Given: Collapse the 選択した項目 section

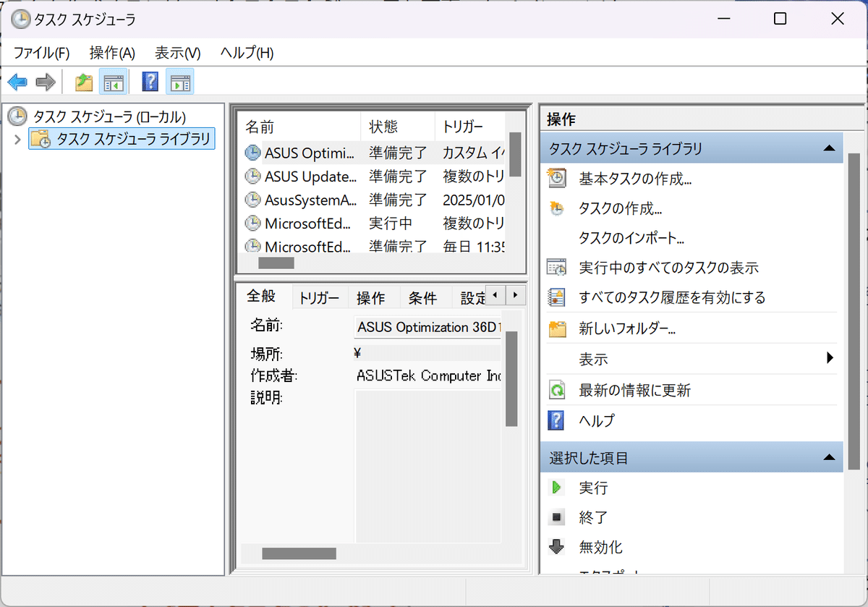Looking at the screenshot, I should [830, 457].
